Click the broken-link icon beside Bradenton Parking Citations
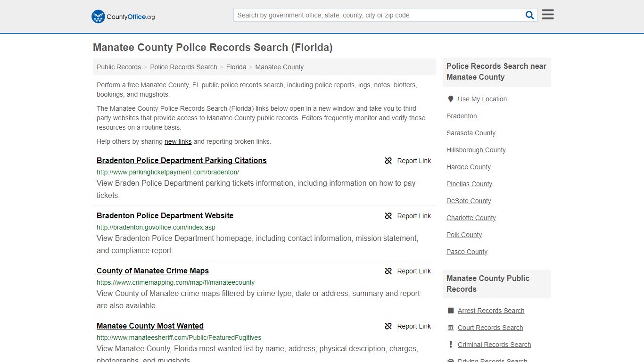 388,161
